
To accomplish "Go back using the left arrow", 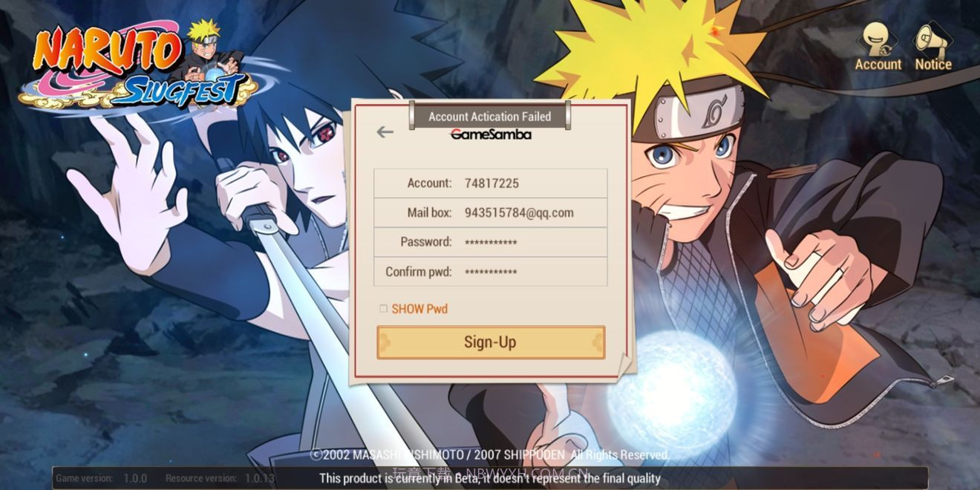I will point(385,132).
